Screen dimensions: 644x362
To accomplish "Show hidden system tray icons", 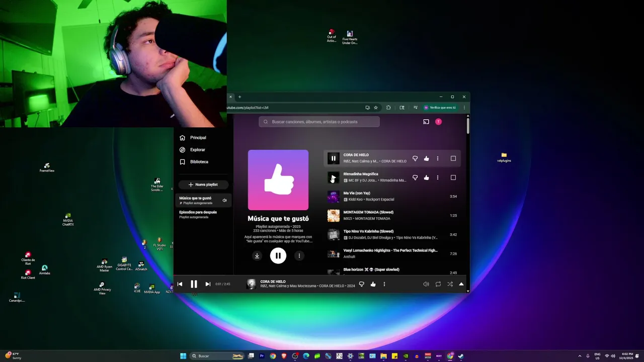I will (580, 356).
